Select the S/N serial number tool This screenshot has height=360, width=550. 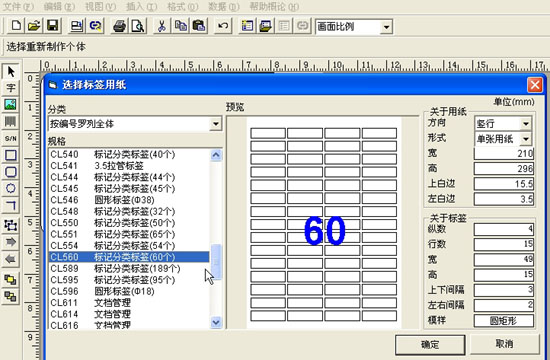click(x=11, y=138)
